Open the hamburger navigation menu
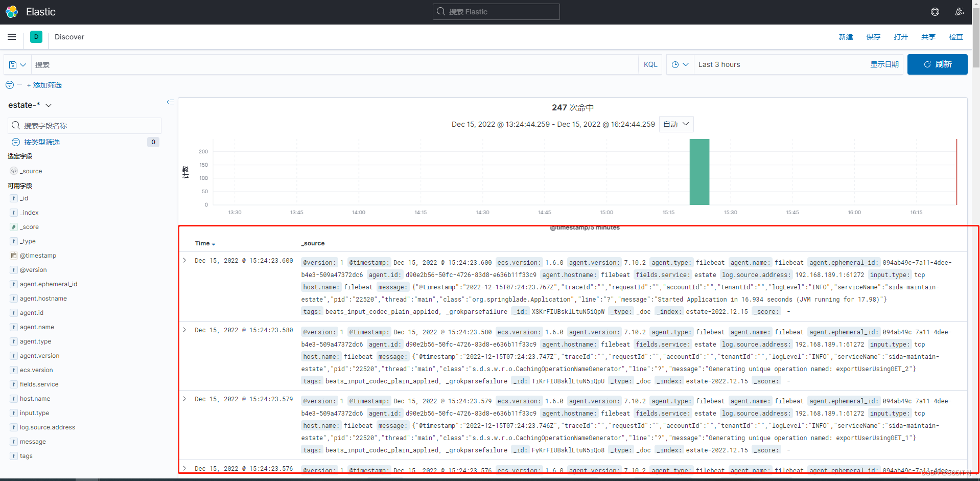This screenshot has width=980, height=481. point(12,37)
